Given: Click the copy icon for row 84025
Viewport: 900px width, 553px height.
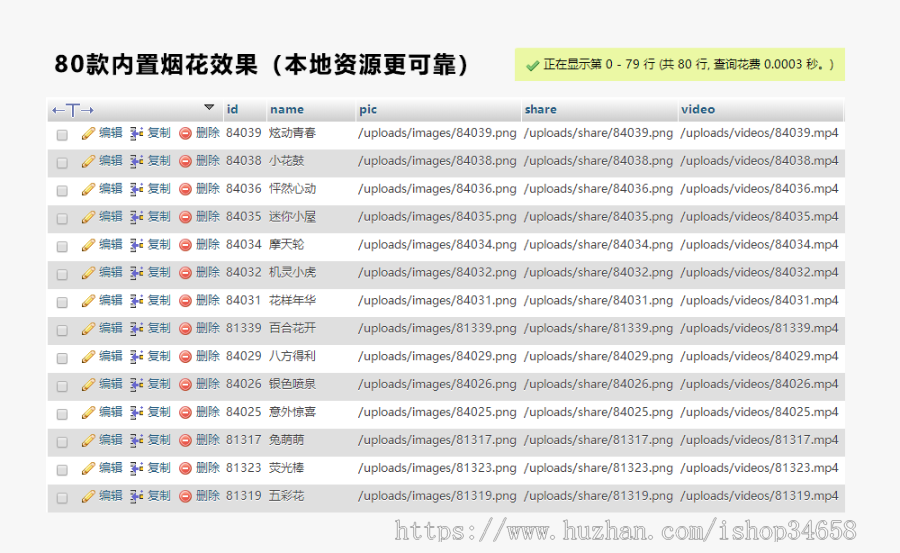Looking at the screenshot, I should (x=136, y=413).
